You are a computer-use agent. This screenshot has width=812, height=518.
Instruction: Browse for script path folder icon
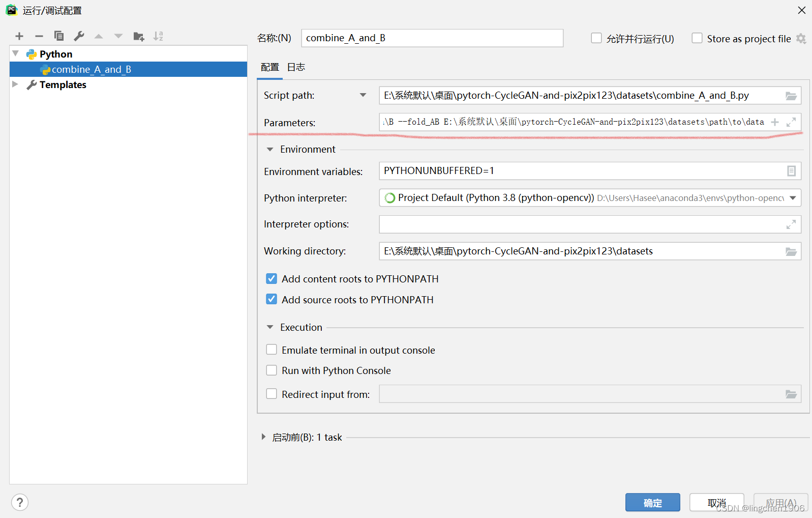pyautogui.click(x=791, y=96)
